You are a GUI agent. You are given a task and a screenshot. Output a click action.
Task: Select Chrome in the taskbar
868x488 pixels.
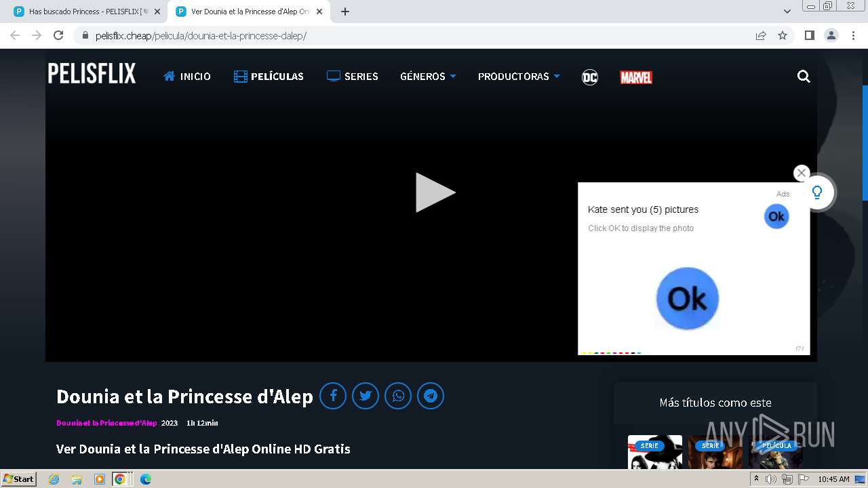tap(120, 479)
